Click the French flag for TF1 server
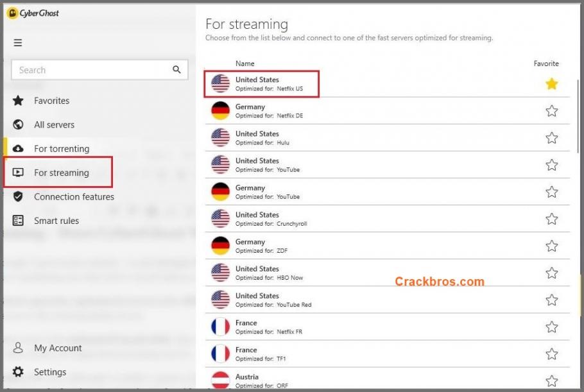Viewport: 584px width, 392px height. [221, 354]
